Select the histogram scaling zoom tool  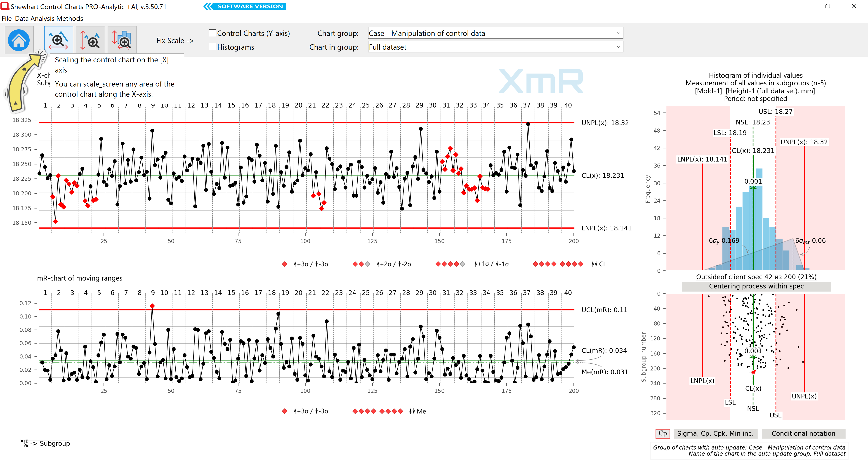pyautogui.click(x=122, y=40)
